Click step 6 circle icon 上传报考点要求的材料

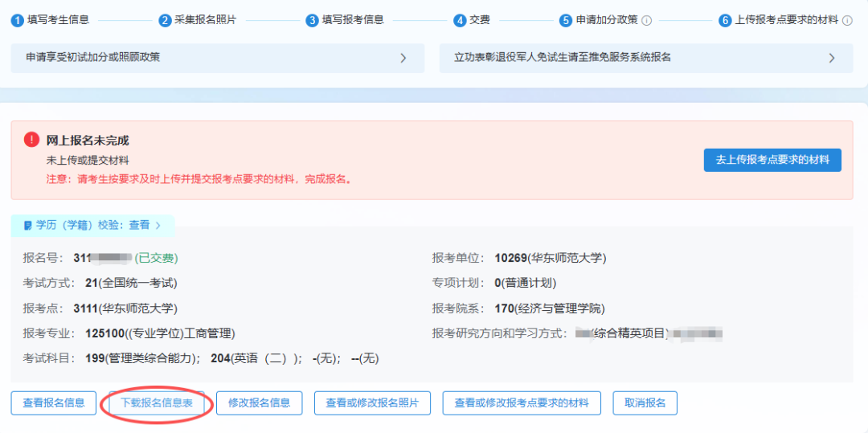click(725, 20)
